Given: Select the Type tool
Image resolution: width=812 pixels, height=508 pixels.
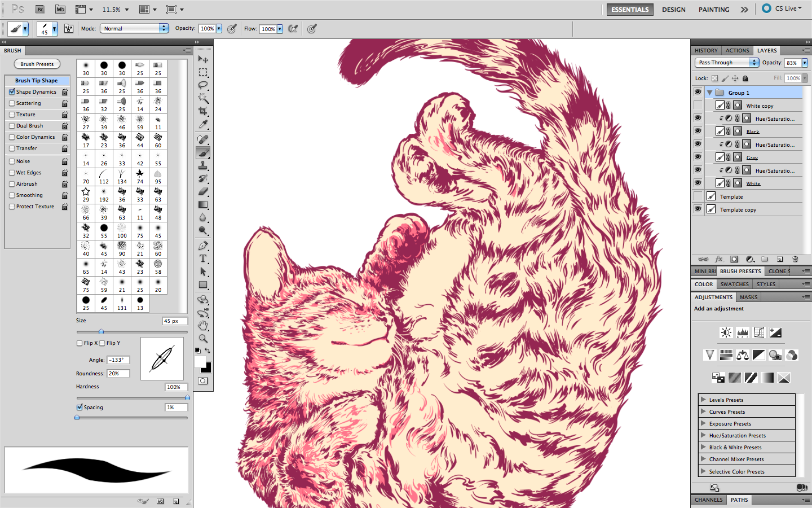Looking at the screenshot, I should 203,259.
